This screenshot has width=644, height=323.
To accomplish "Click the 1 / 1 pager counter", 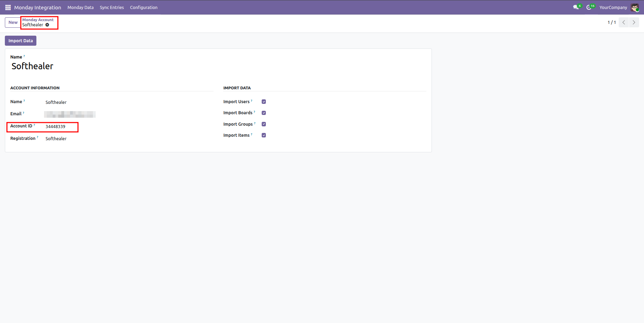I will pos(611,23).
